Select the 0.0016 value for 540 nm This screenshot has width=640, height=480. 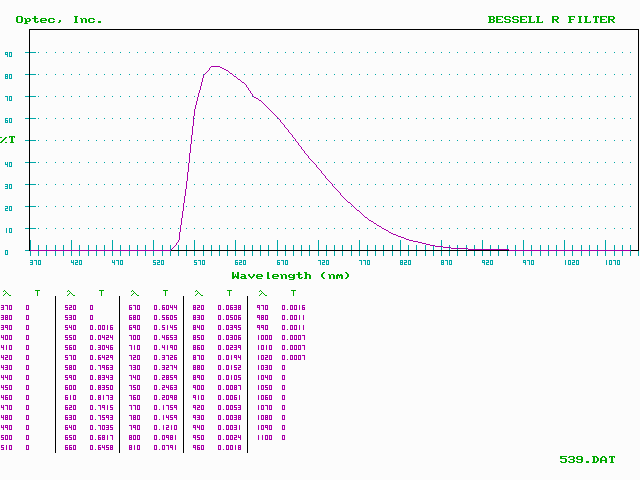[100, 327]
